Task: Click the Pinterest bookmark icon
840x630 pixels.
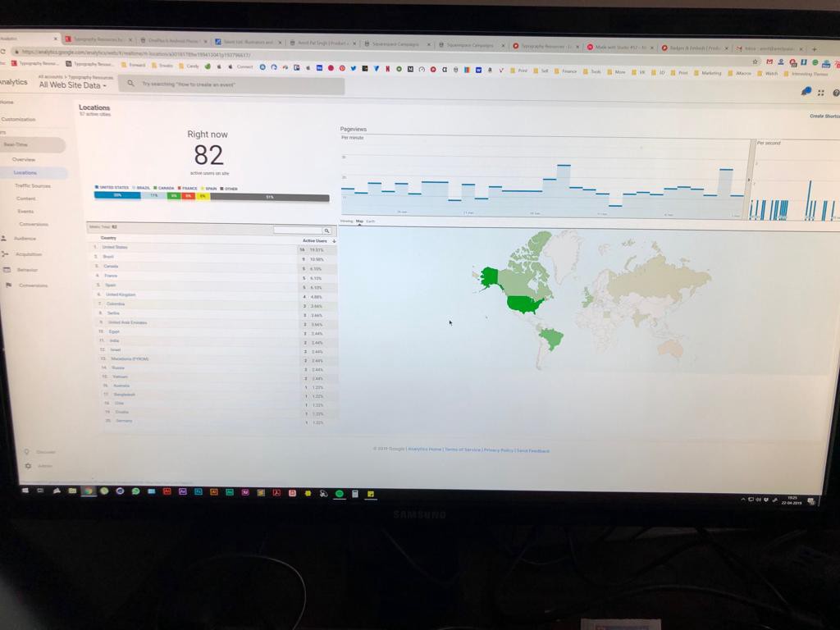Action: [342, 68]
